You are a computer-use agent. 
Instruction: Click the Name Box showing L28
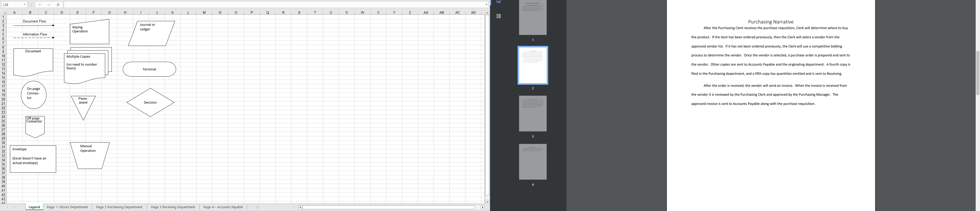12,5
